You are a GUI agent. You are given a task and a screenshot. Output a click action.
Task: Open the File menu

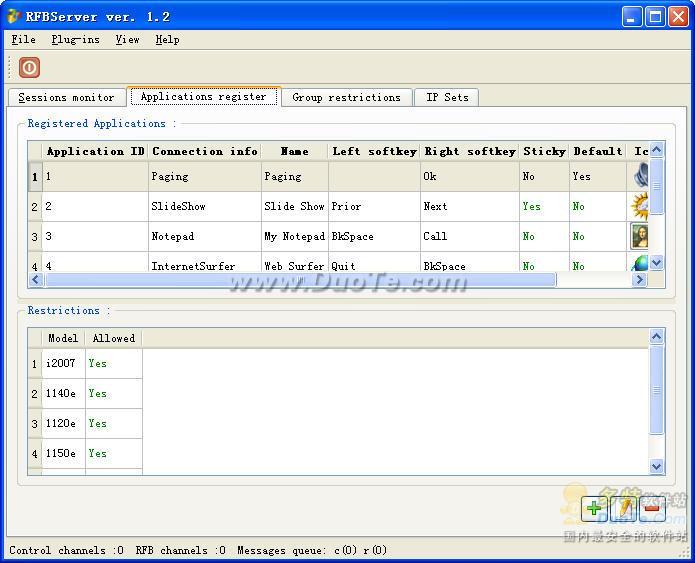click(23, 40)
